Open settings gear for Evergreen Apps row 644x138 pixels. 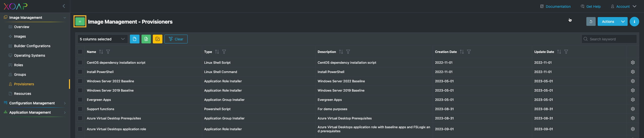click(633, 100)
